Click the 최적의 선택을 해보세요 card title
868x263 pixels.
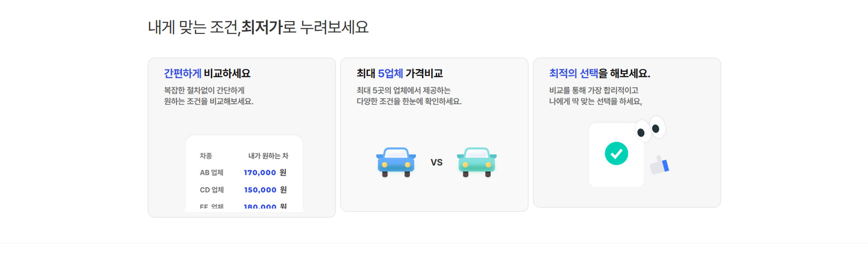[599, 73]
